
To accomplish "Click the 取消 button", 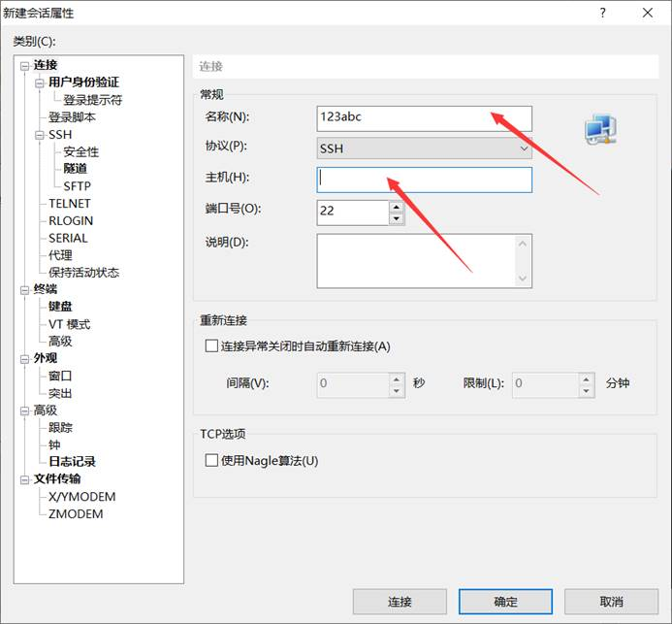I will 611,602.
